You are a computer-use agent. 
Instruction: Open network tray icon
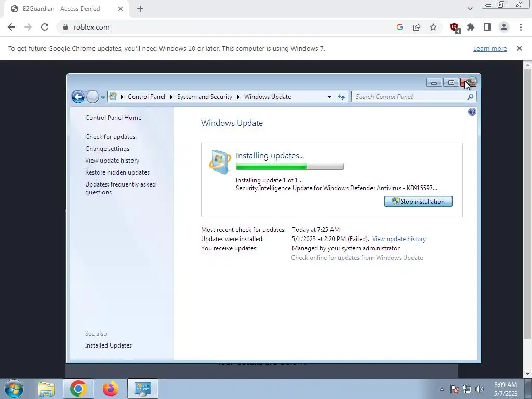coord(467,389)
